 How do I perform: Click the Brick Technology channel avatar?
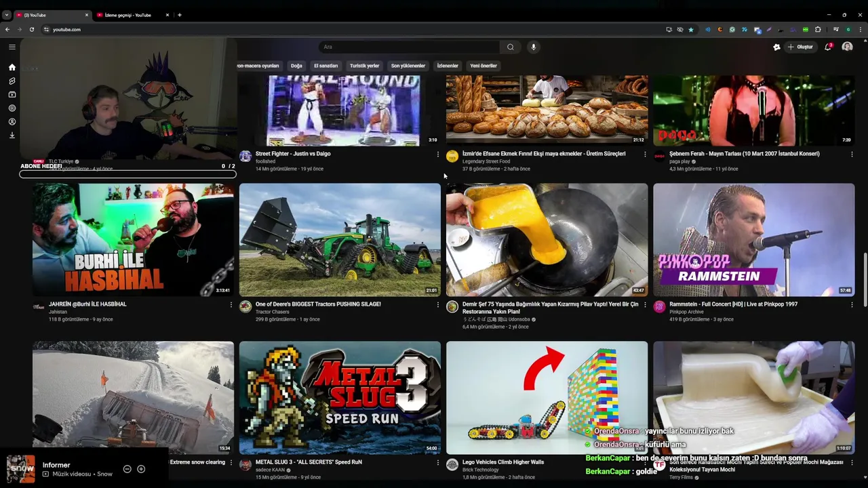(452, 464)
